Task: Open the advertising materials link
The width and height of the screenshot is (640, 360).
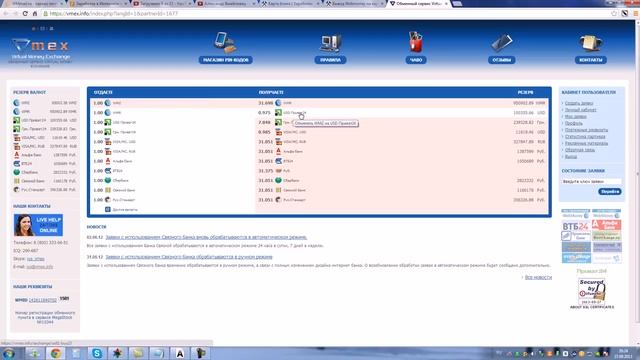Action: [586, 143]
